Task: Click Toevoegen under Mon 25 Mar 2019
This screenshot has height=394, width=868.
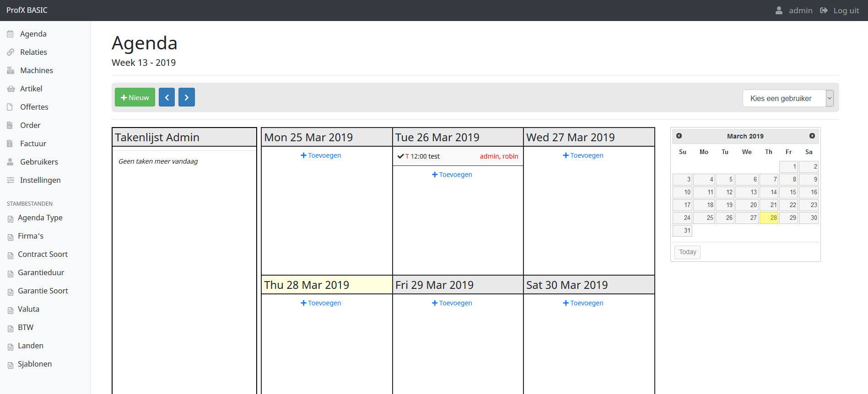Action: tap(321, 155)
